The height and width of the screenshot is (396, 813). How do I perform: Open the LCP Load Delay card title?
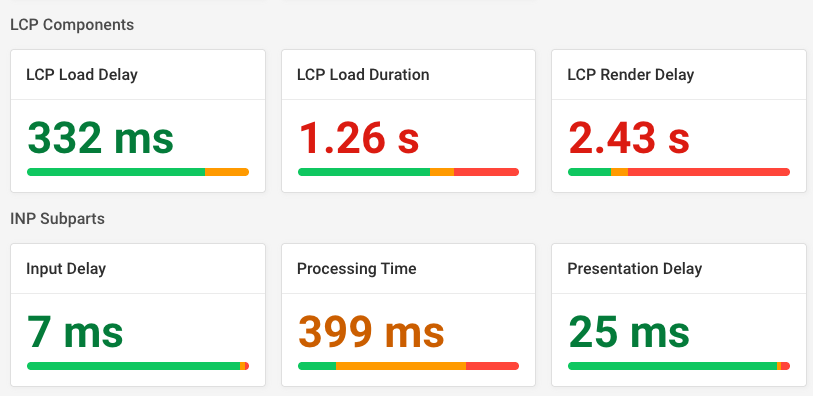(x=82, y=75)
